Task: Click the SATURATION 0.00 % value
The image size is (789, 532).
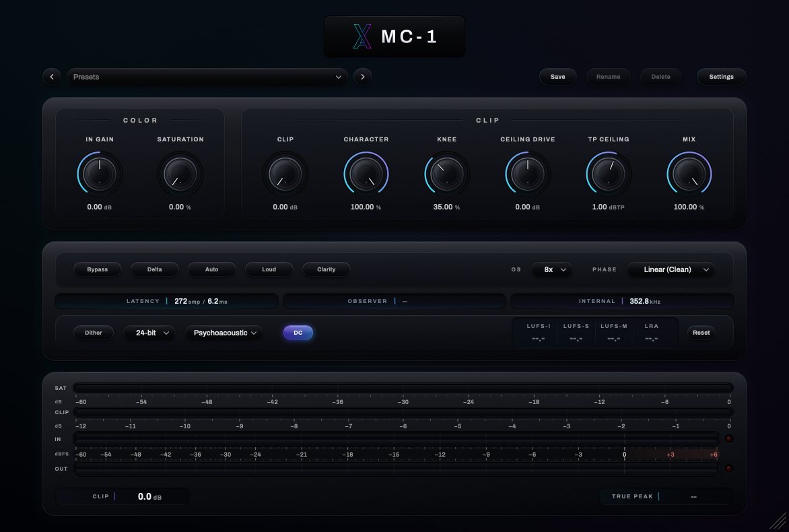Action: point(180,207)
